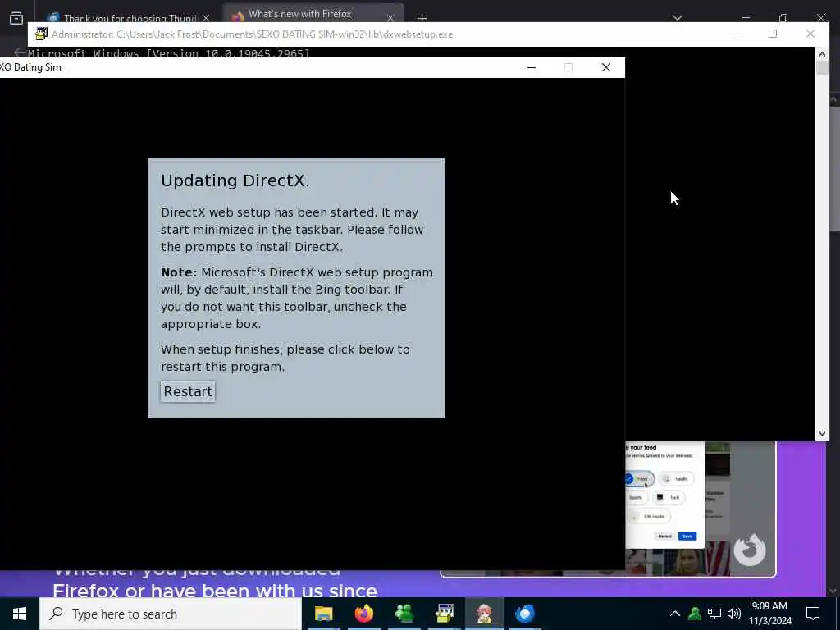The width and height of the screenshot is (840, 630).
Task: Close the 'Thank you for choosing Thund' tab
Action: (206, 18)
